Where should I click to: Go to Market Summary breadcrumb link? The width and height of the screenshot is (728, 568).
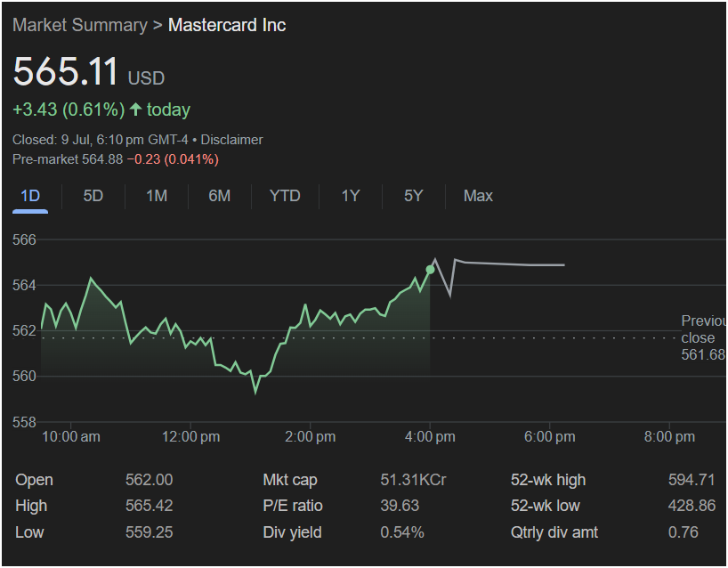[x=80, y=25]
